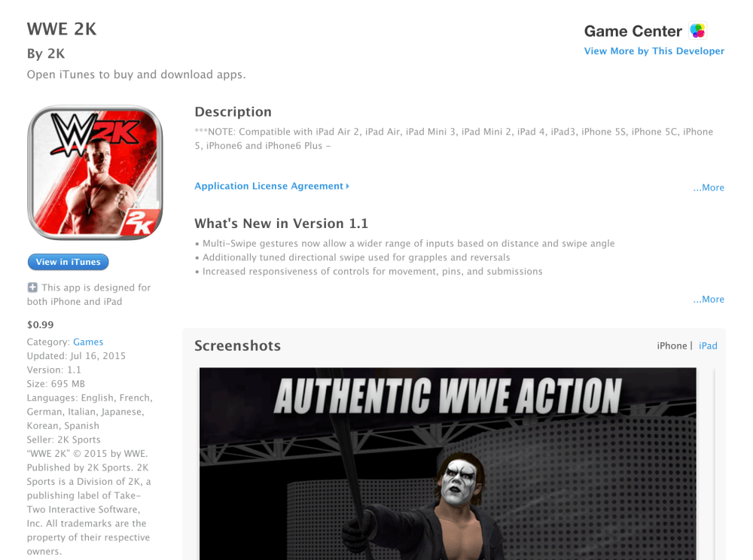This screenshot has height=560, width=753.
Task: Switch screenshots to the iPad tab
Action: pos(708,346)
